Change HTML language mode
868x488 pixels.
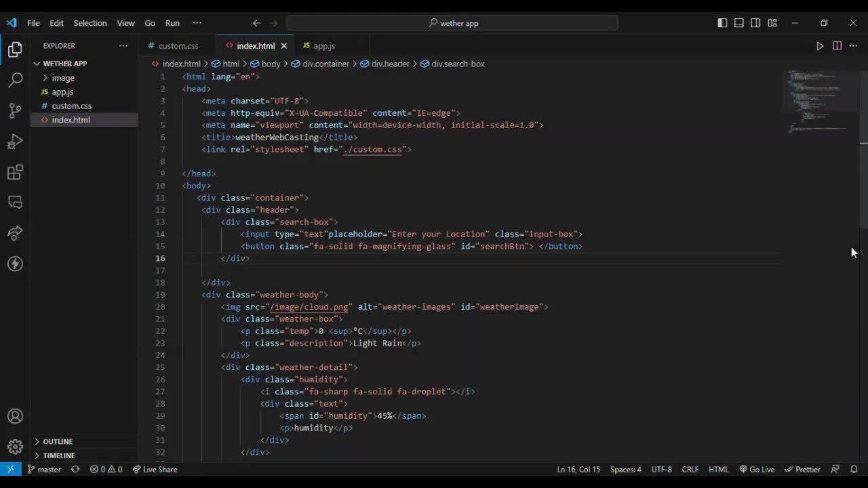[718, 469]
